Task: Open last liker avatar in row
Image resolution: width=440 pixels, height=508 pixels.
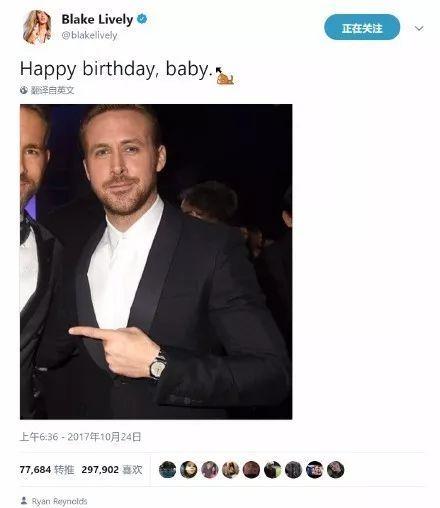Action: [x=335, y=470]
